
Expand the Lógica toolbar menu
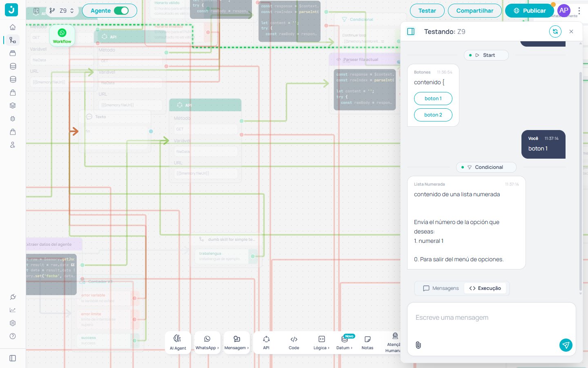[x=321, y=343]
